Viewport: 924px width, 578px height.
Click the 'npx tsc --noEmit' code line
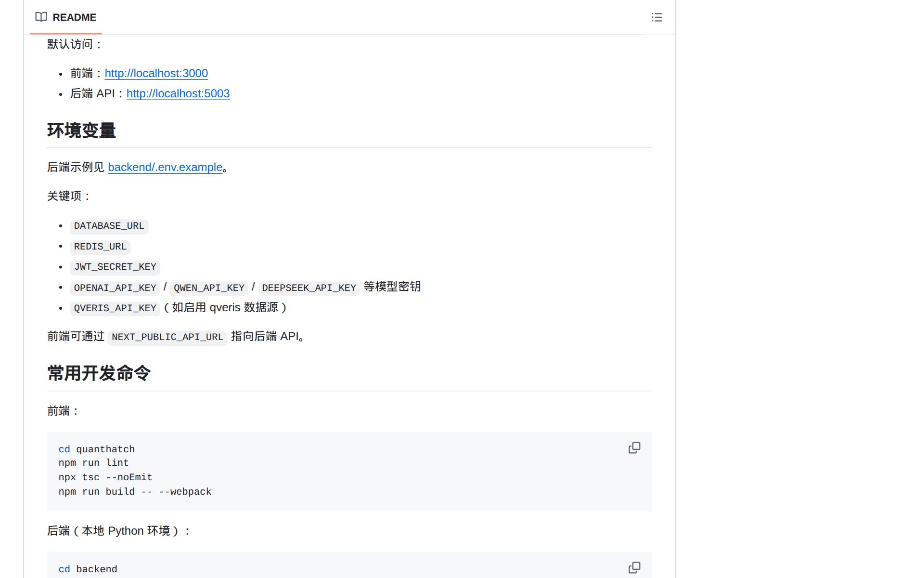point(105,477)
